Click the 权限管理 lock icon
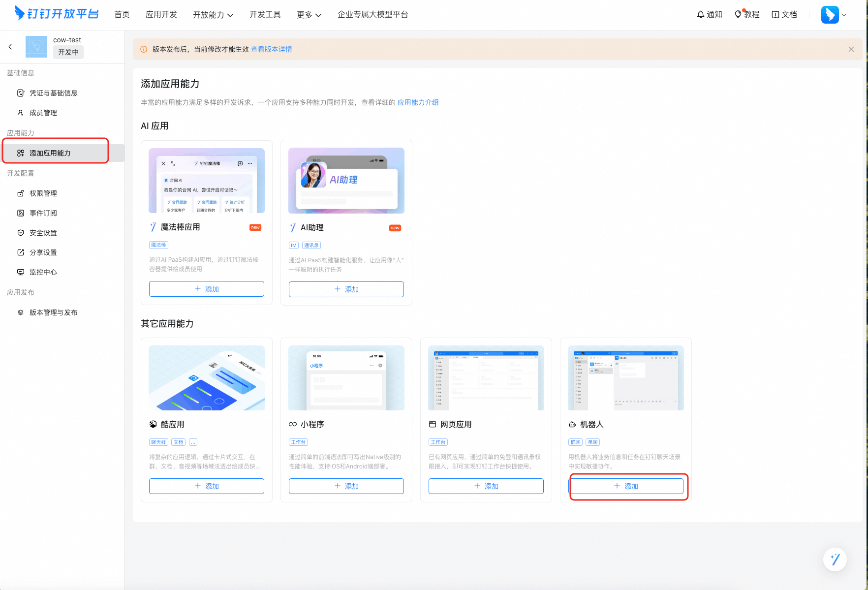868x590 pixels. pyautogui.click(x=21, y=193)
